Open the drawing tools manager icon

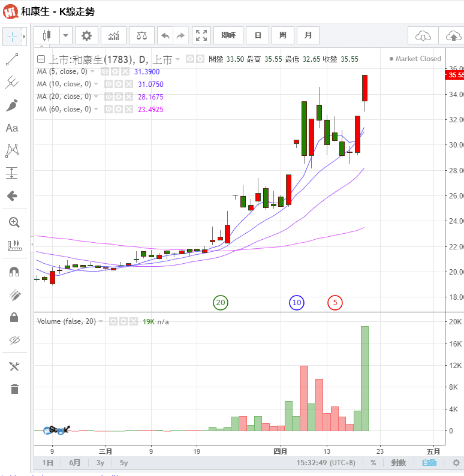coord(14,366)
